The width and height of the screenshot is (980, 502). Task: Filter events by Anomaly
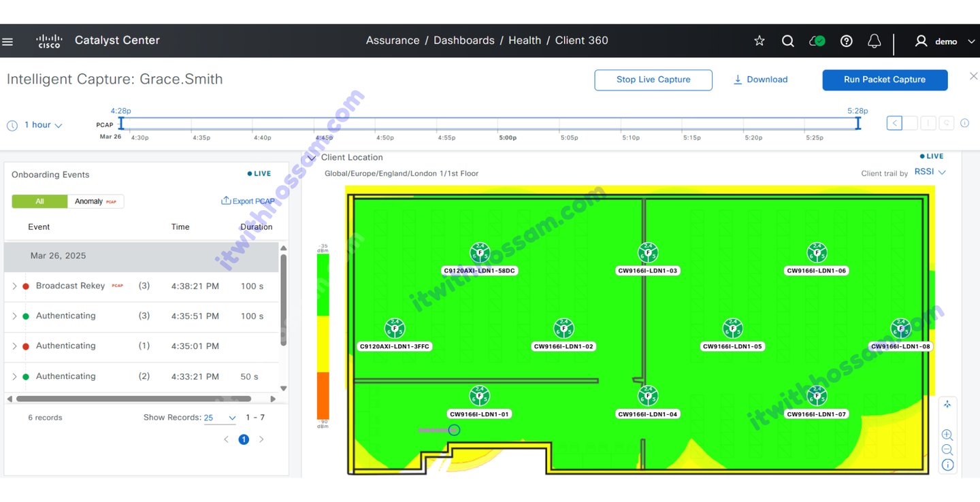[x=96, y=201]
